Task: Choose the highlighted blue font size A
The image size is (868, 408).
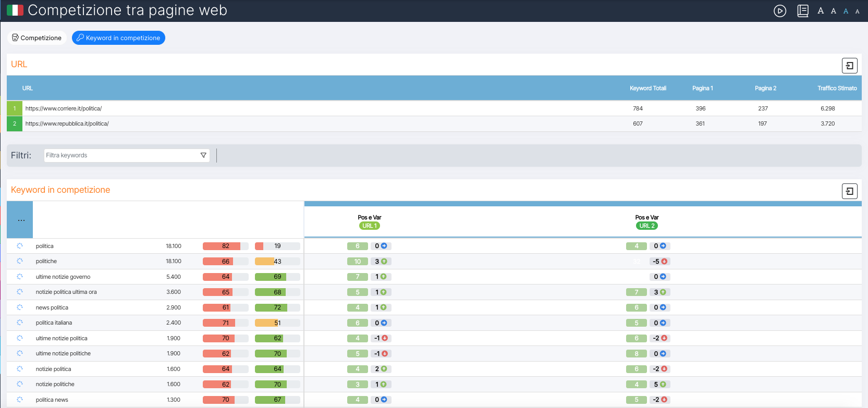Action: 846,11
